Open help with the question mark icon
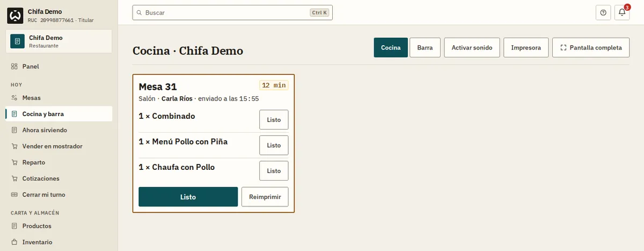Screen dimensions: 644x251 603,12
